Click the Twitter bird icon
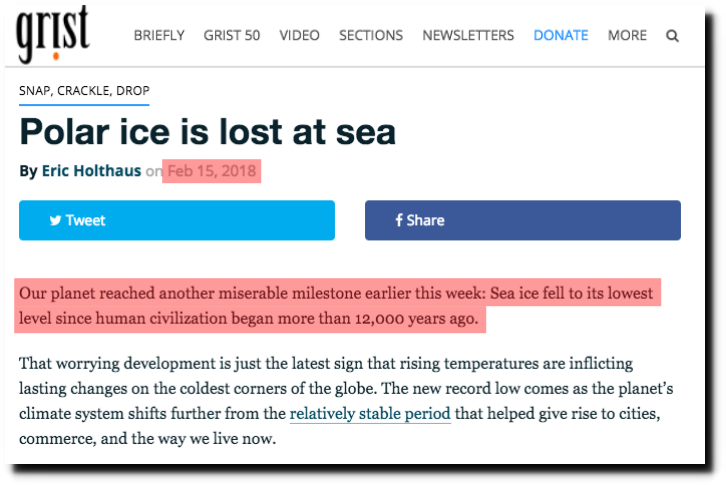The image size is (726, 485). tap(56, 220)
